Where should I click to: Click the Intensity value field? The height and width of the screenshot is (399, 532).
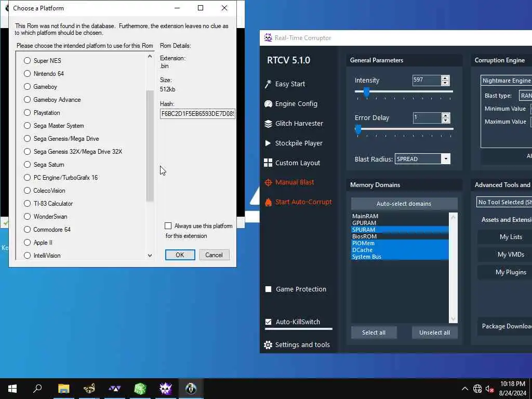[x=427, y=80]
